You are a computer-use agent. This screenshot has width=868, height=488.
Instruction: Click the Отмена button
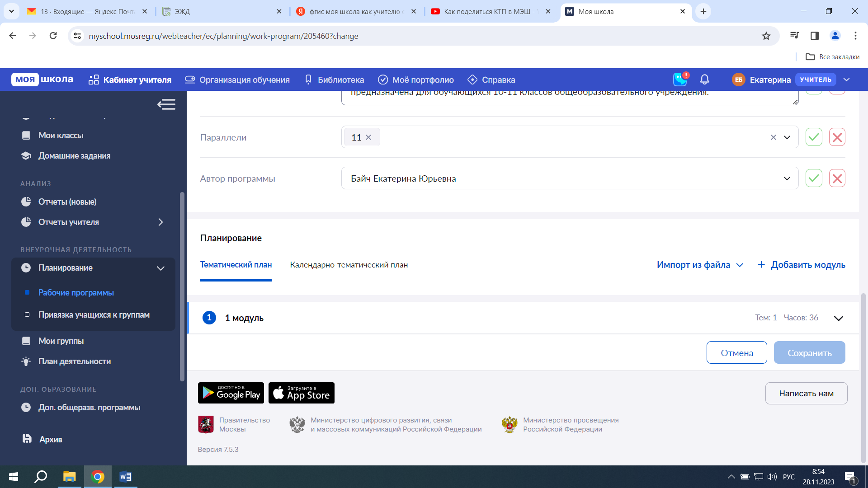click(736, 352)
